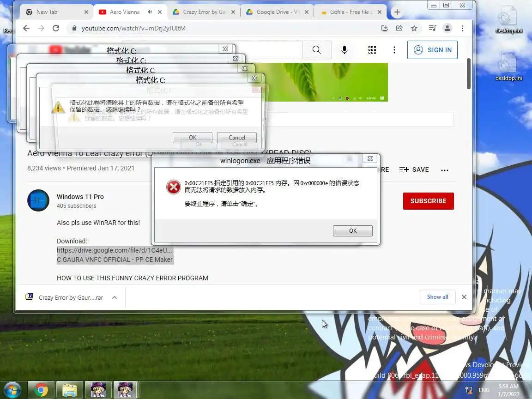Screen dimensions: 532x399
Task: Open the media control icon in Chrome toolbar
Action: [x=432, y=28]
